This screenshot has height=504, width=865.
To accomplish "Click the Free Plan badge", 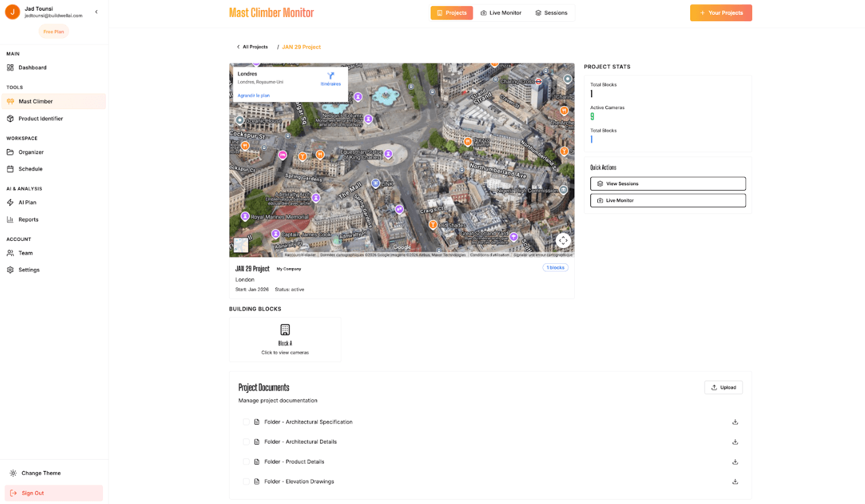I will (x=54, y=31).
